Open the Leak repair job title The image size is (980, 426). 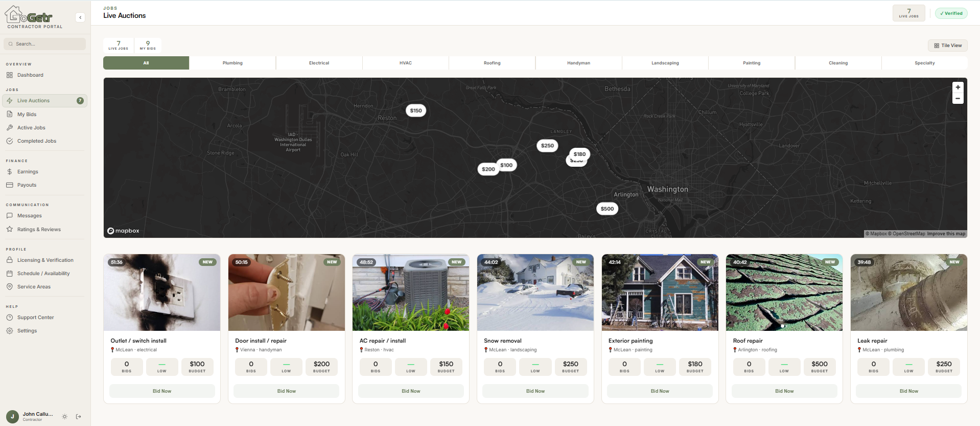pyautogui.click(x=872, y=341)
